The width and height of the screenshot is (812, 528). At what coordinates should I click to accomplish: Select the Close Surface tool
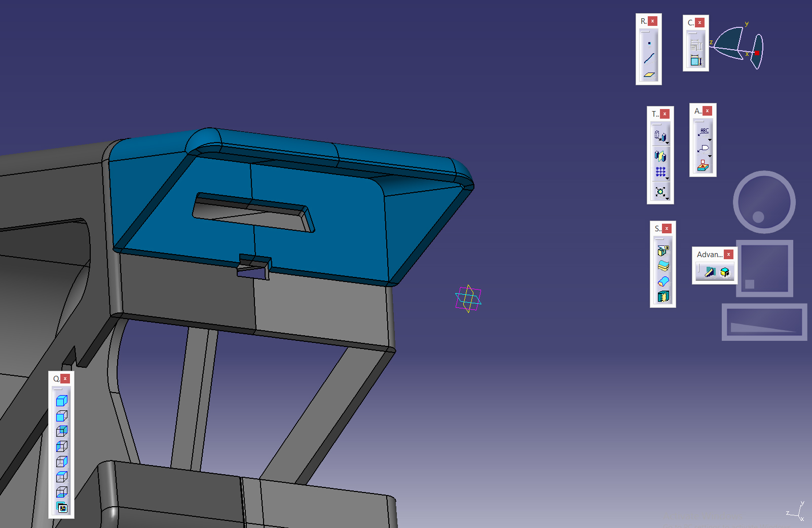click(663, 281)
